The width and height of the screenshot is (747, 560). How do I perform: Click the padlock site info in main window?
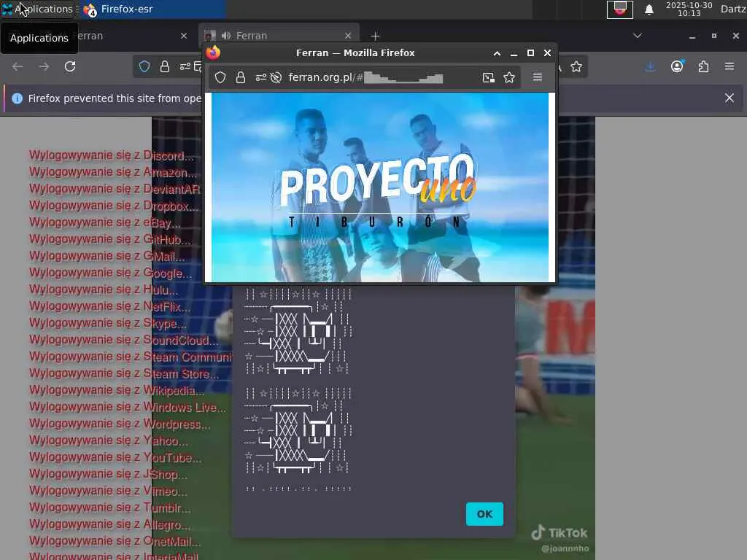(165, 66)
